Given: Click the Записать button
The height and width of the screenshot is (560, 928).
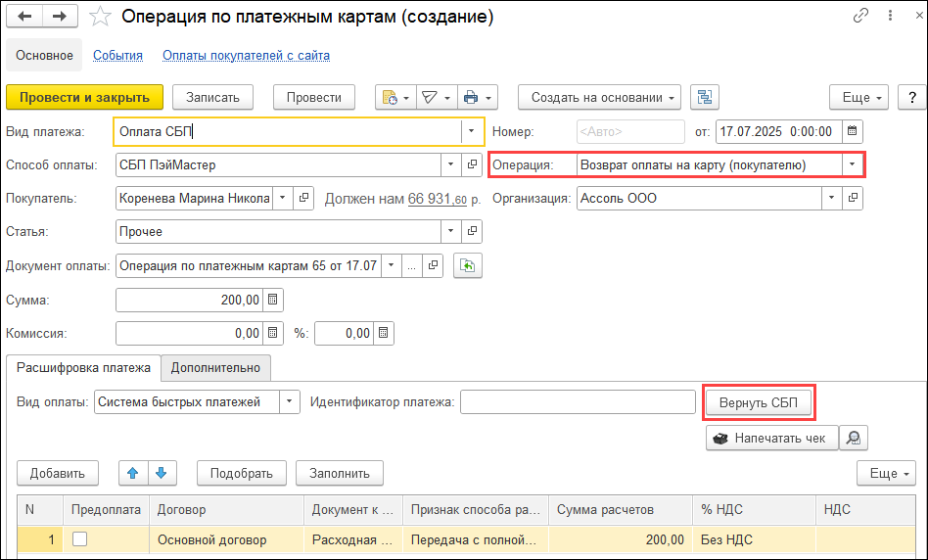Looking at the screenshot, I should [212, 97].
